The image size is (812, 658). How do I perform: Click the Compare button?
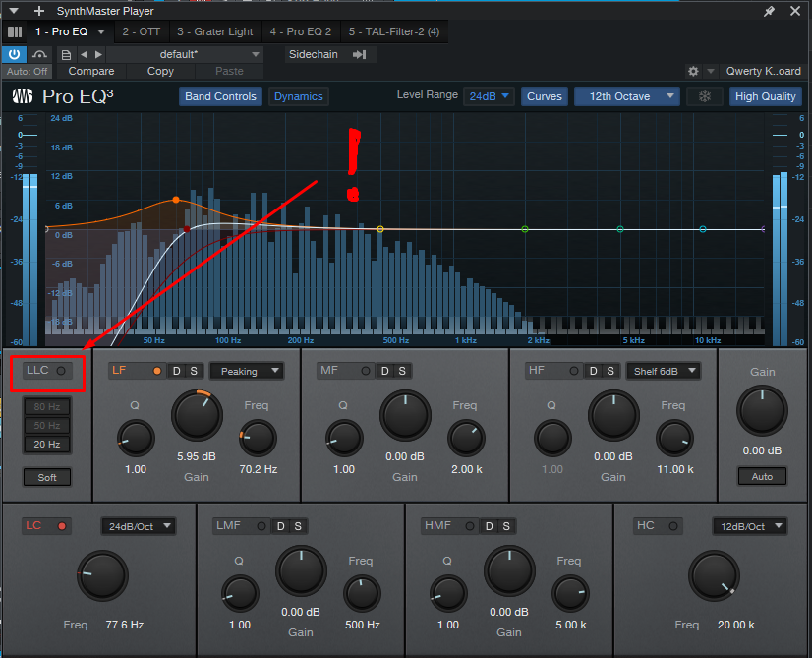[x=91, y=71]
